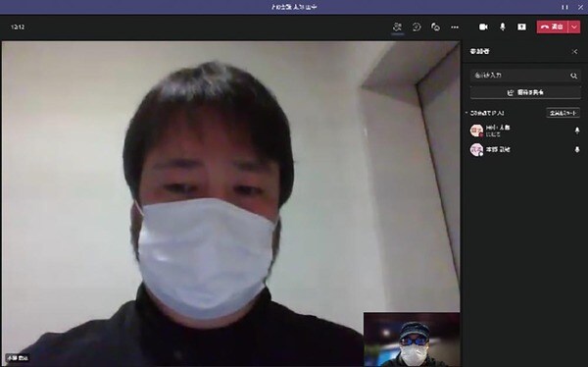588x367 pixels.
Task: Click first participant's microphone icon
Action: (577, 131)
